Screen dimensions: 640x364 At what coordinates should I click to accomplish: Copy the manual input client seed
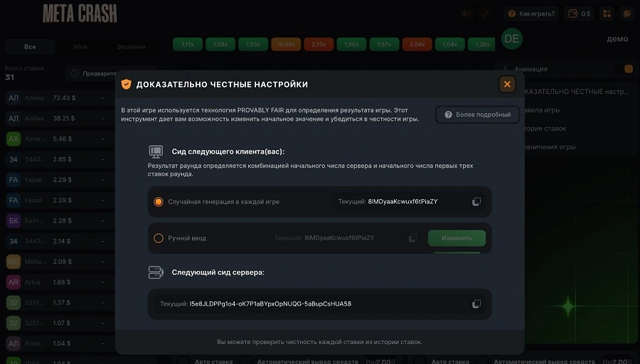click(x=413, y=238)
